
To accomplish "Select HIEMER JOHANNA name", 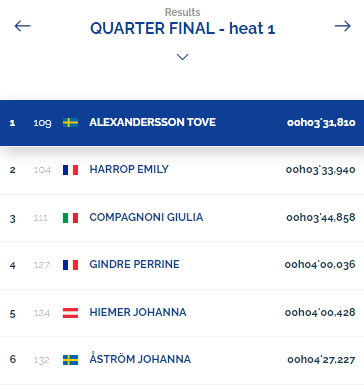I will [x=138, y=312].
